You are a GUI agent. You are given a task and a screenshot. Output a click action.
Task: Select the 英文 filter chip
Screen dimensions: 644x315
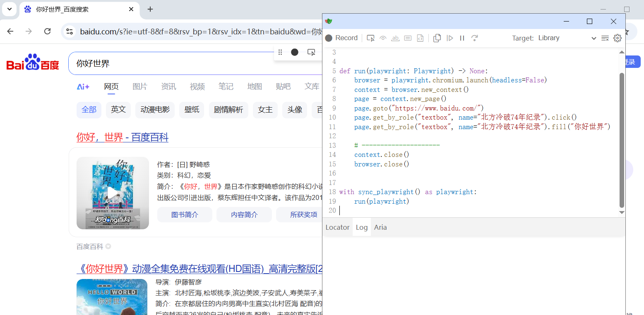(118, 110)
